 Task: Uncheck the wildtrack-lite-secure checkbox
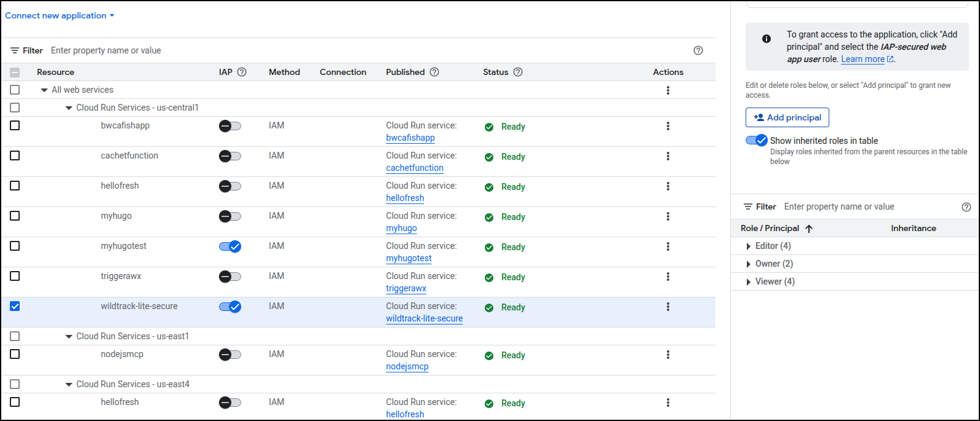pyautogui.click(x=15, y=306)
